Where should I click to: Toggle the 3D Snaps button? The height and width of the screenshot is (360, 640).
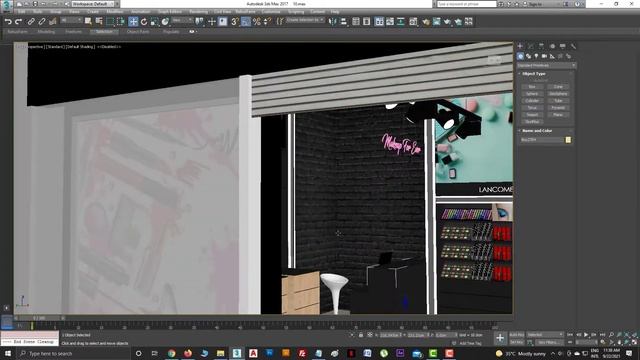(x=234, y=22)
